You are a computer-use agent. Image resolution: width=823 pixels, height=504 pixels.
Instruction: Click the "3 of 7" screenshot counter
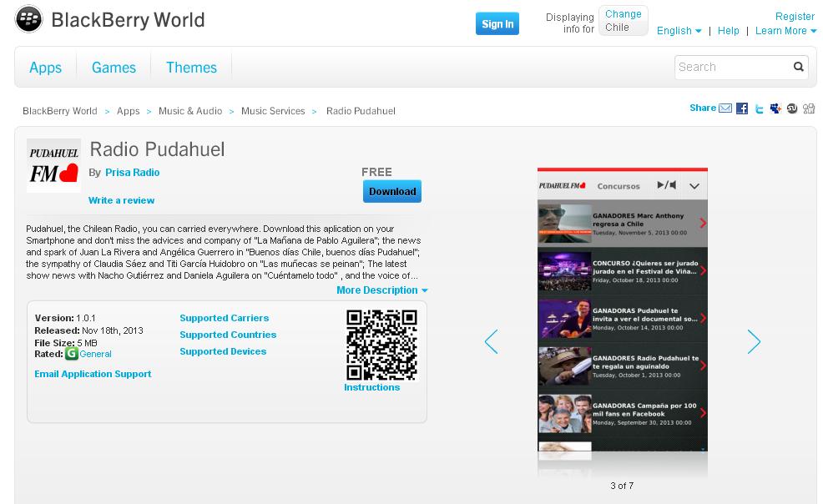coord(622,486)
